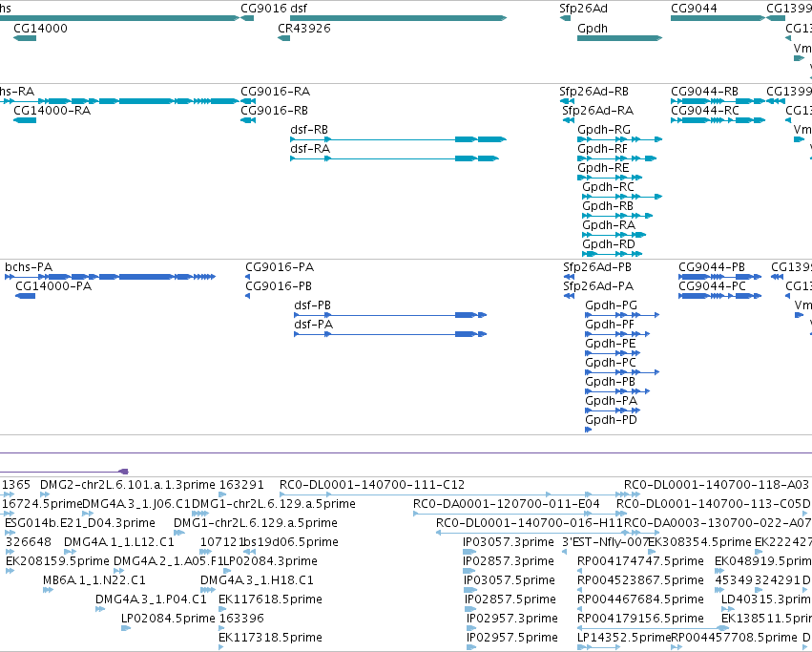The height and width of the screenshot is (652, 812).
Task: Click transcript Gpdh-RB
Action: click(608, 206)
